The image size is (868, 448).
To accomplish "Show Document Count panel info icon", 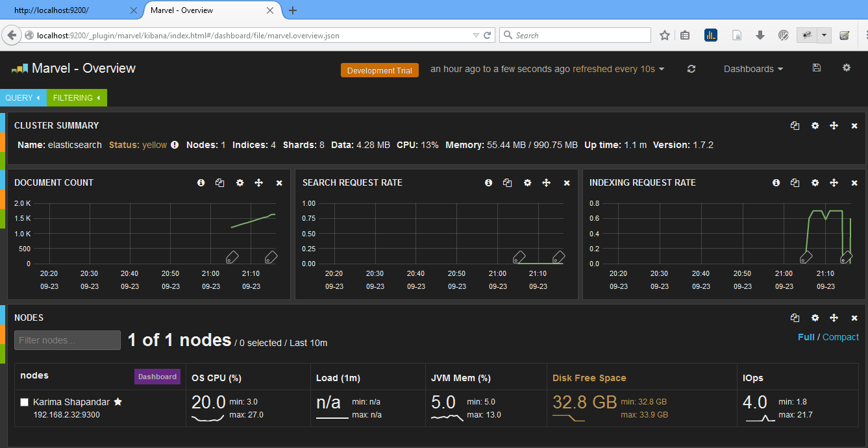I will point(201,183).
